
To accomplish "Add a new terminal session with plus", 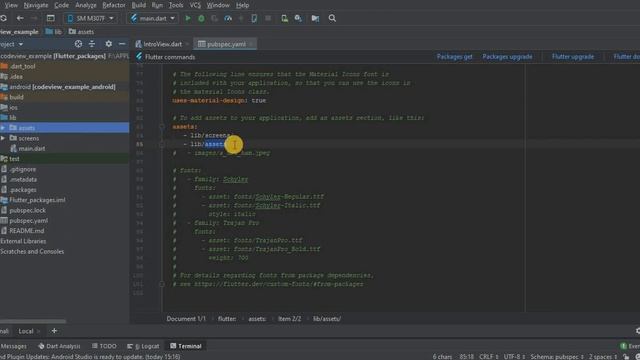I will 54,331.
